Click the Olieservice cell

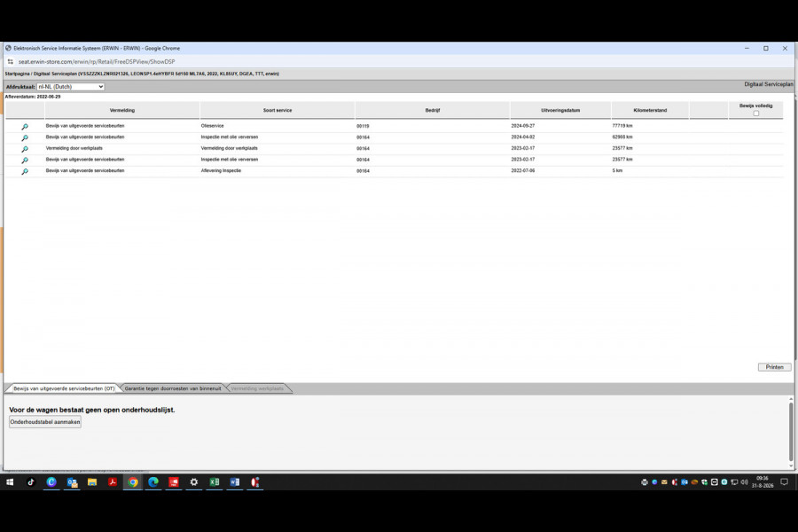coord(212,126)
